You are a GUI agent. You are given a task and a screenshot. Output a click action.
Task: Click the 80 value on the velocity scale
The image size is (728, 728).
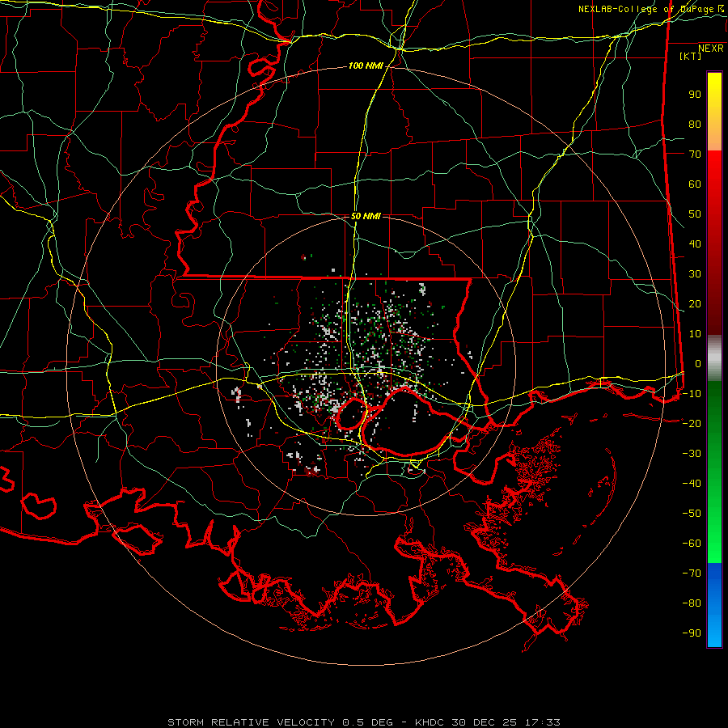[695, 125]
